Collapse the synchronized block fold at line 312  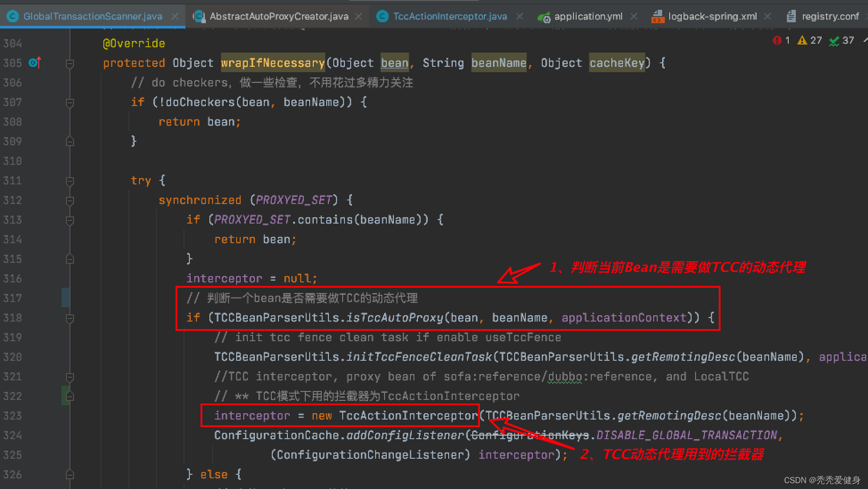click(70, 201)
